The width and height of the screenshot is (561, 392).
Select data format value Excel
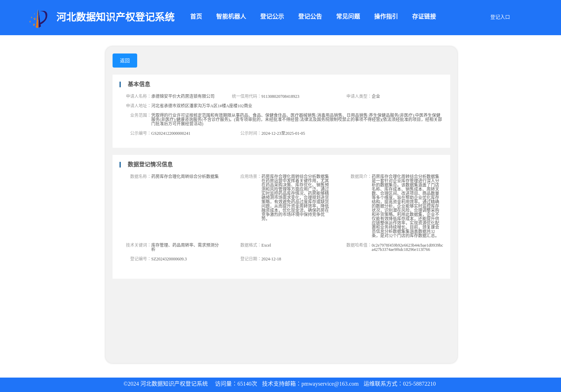pyautogui.click(x=266, y=245)
